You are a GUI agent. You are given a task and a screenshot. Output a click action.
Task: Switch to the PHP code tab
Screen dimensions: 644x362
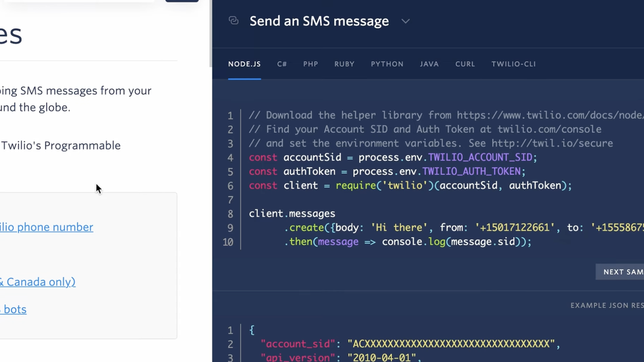[x=310, y=64]
